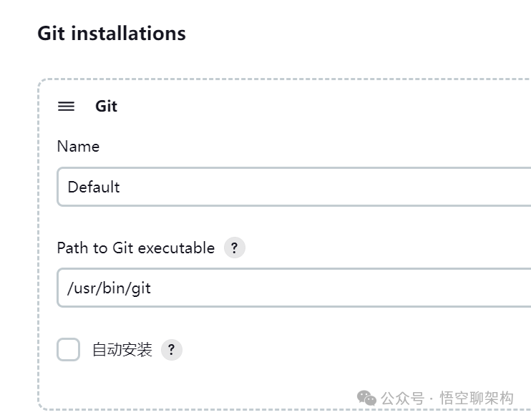531x420 pixels.
Task: Click the Default text in Name field
Action: click(94, 187)
